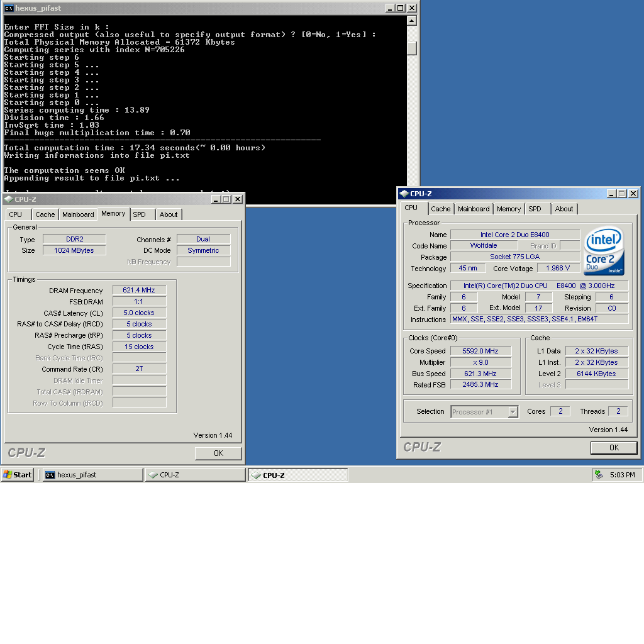644x644 pixels.
Task: Click the Revision C0 field
Action: click(612, 308)
